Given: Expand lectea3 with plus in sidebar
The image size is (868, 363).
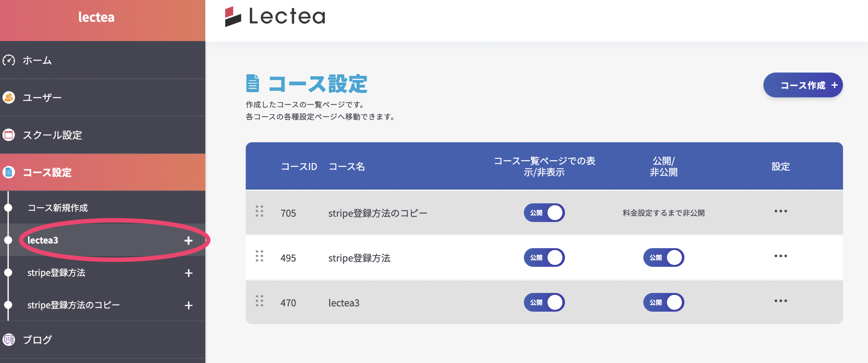Looking at the screenshot, I should pyautogui.click(x=188, y=241).
